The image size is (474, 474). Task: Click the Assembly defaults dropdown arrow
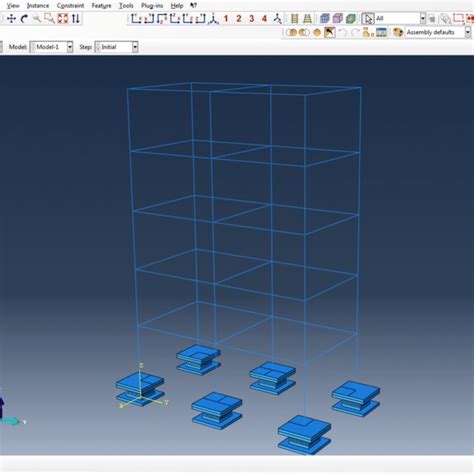point(468,32)
